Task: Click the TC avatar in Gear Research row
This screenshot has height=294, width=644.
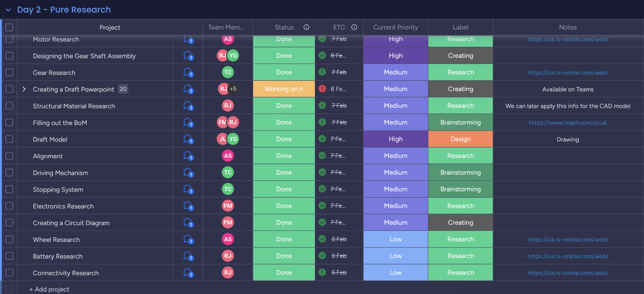Action: click(x=228, y=72)
